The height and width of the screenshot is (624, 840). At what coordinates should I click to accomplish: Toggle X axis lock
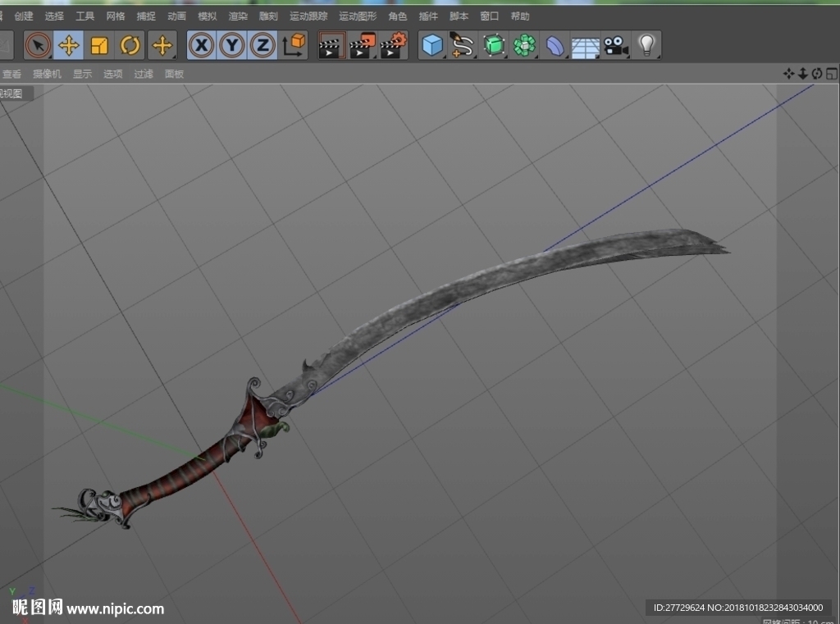[202, 45]
